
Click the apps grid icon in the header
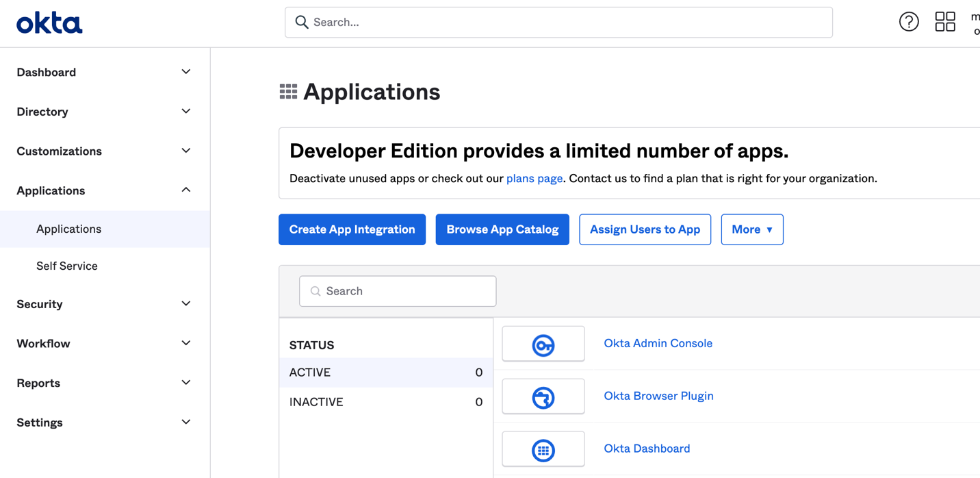(945, 22)
